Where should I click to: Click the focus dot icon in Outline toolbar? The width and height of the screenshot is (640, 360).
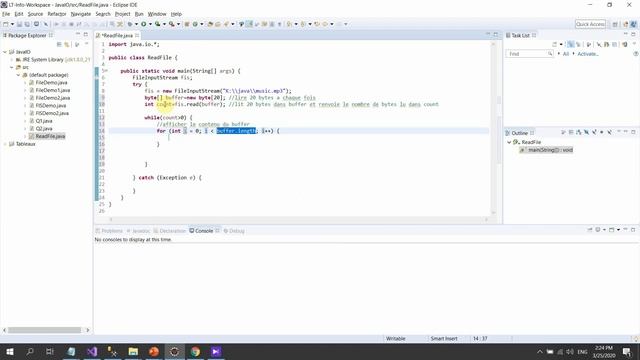[x=602, y=132]
